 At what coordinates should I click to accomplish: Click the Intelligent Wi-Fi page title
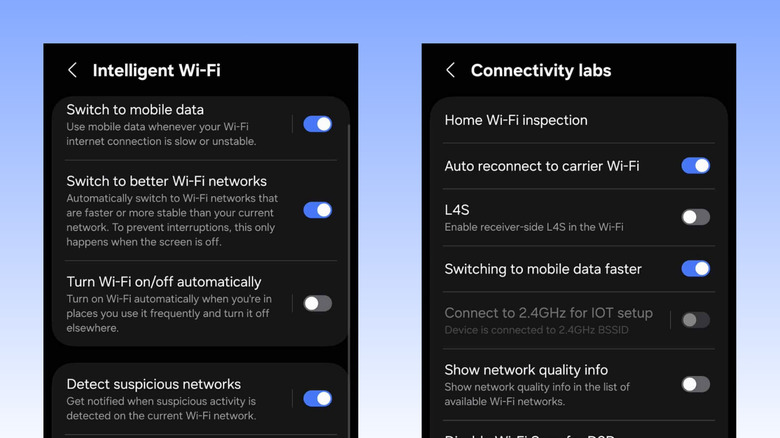156,70
